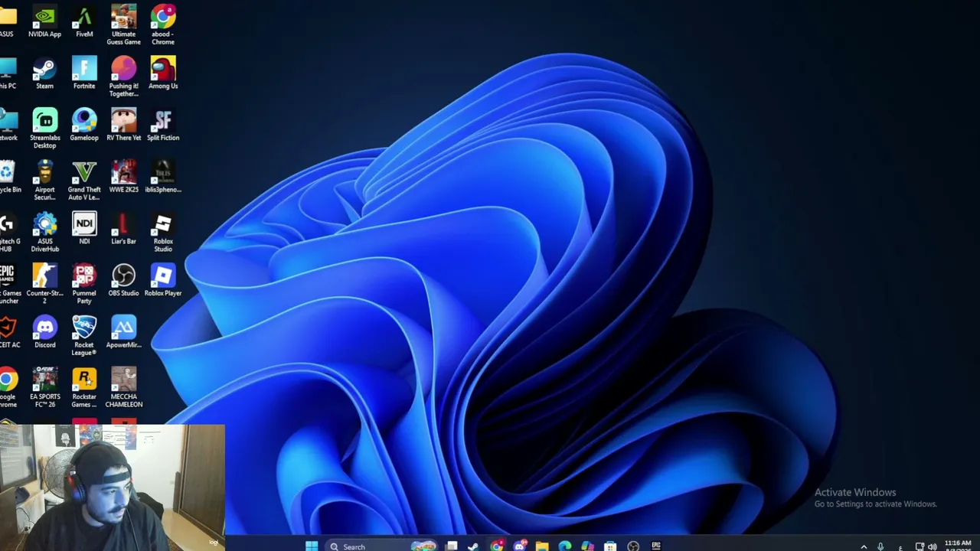Screen dimensions: 980x551
Task: Launch FiveM from the desktop
Action: (x=84, y=22)
